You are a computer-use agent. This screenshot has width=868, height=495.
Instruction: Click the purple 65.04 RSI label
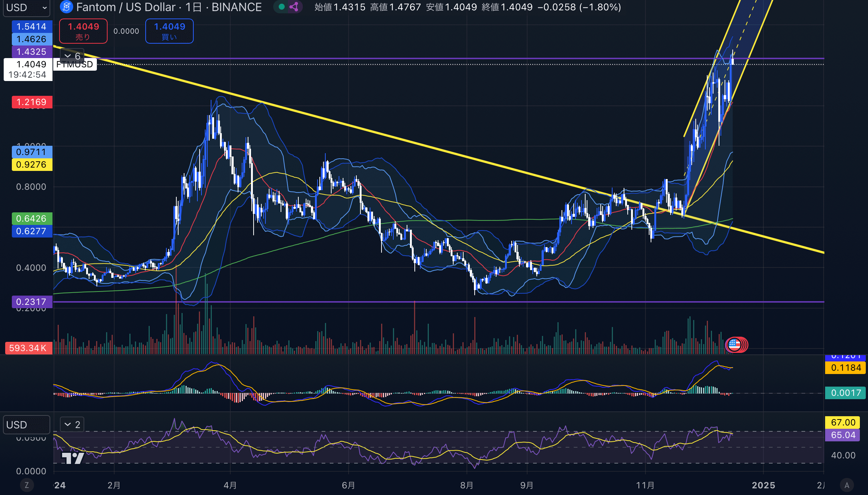pyautogui.click(x=843, y=435)
